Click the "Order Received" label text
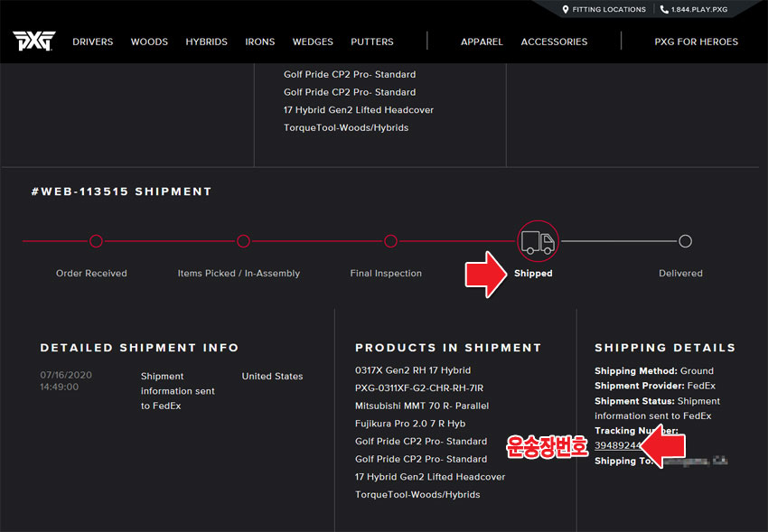768x532 pixels. click(91, 274)
